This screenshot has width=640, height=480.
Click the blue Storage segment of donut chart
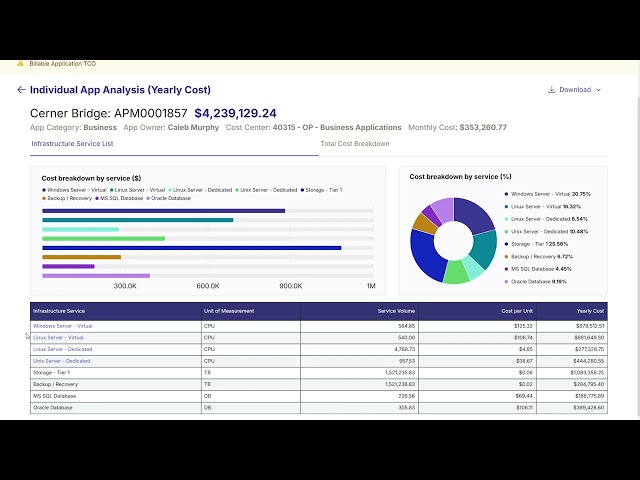coord(424,255)
